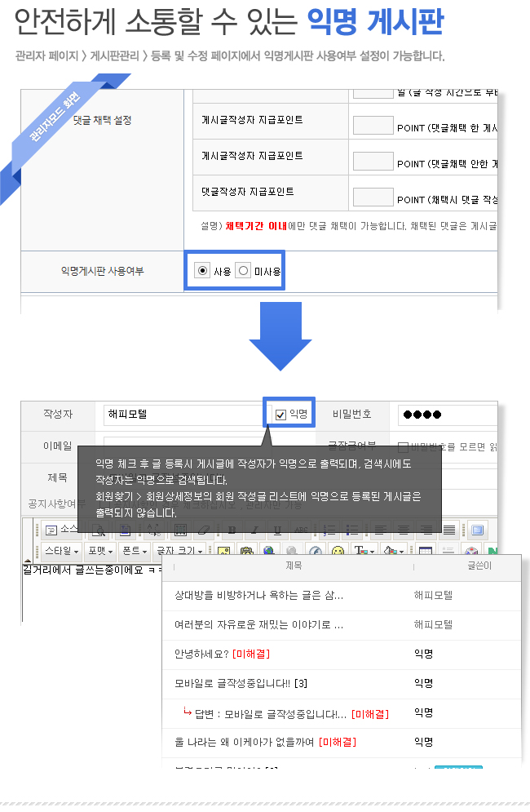Align text right
The image size is (530, 812).
426,530
